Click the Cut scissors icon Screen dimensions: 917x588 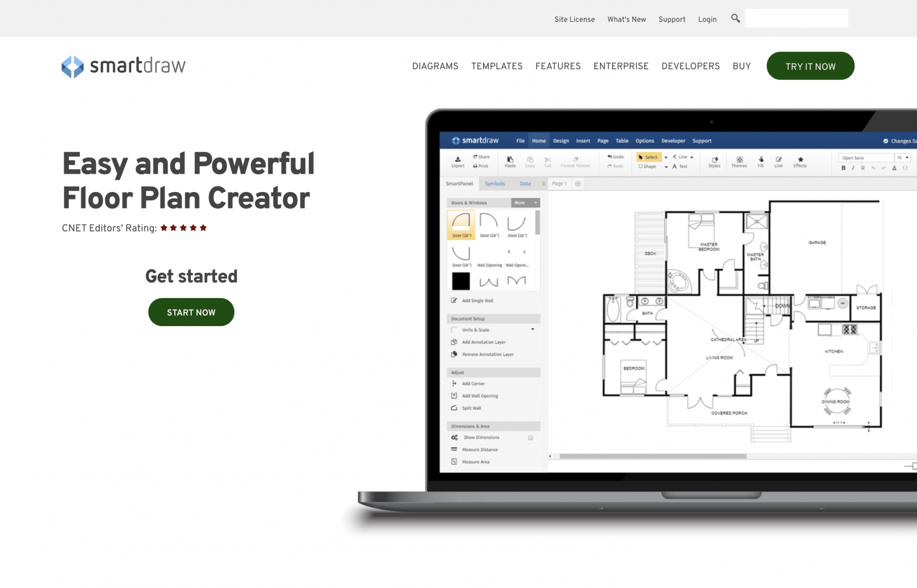548,159
